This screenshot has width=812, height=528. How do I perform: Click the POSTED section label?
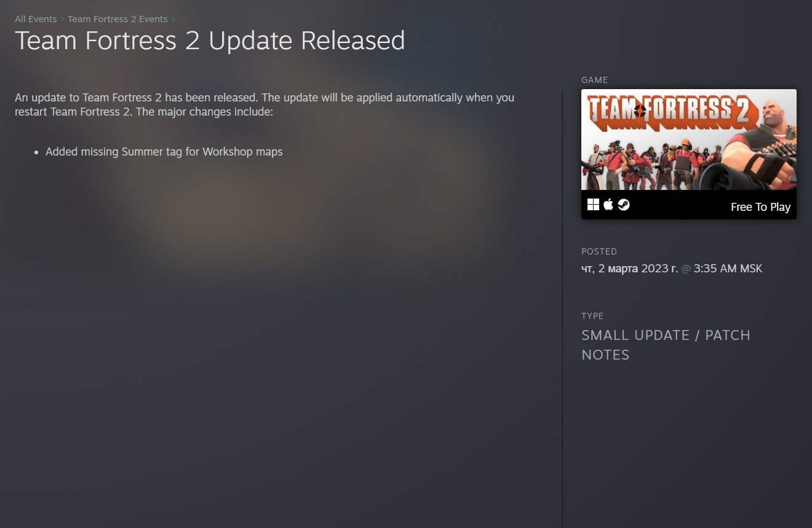[599, 251]
